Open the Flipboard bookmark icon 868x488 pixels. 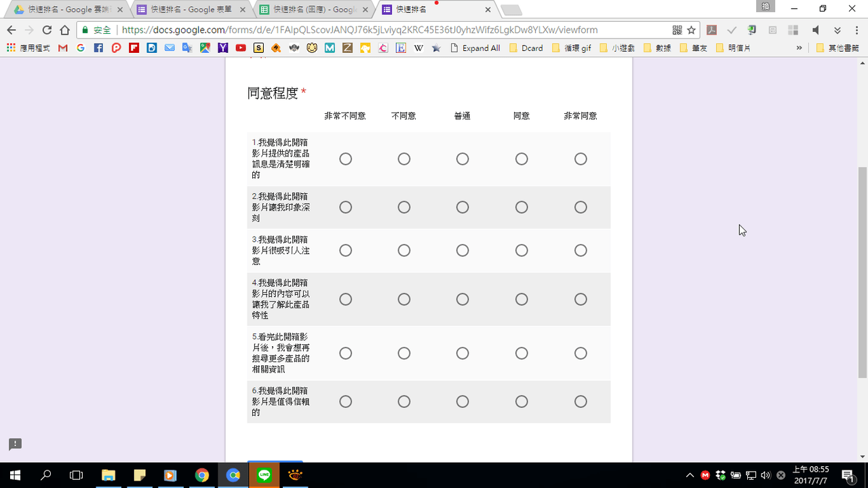tap(134, 48)
